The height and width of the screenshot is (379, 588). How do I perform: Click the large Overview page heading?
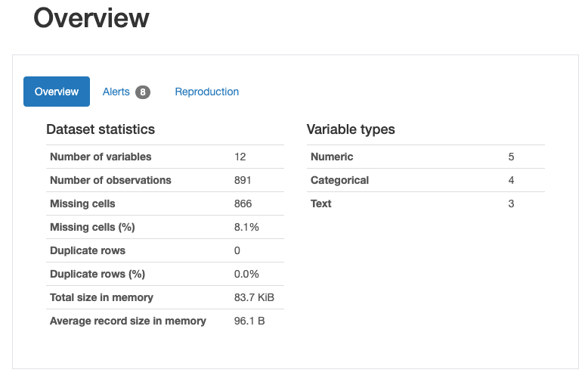[91, 18]
